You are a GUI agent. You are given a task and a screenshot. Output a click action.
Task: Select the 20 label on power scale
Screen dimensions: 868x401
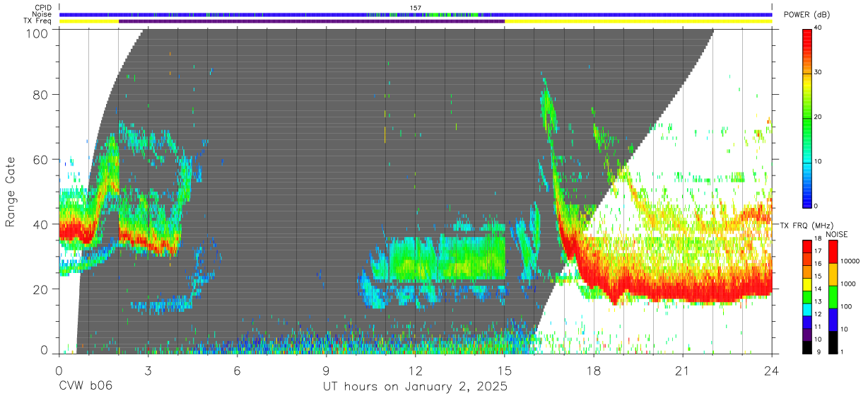point(819,117)
